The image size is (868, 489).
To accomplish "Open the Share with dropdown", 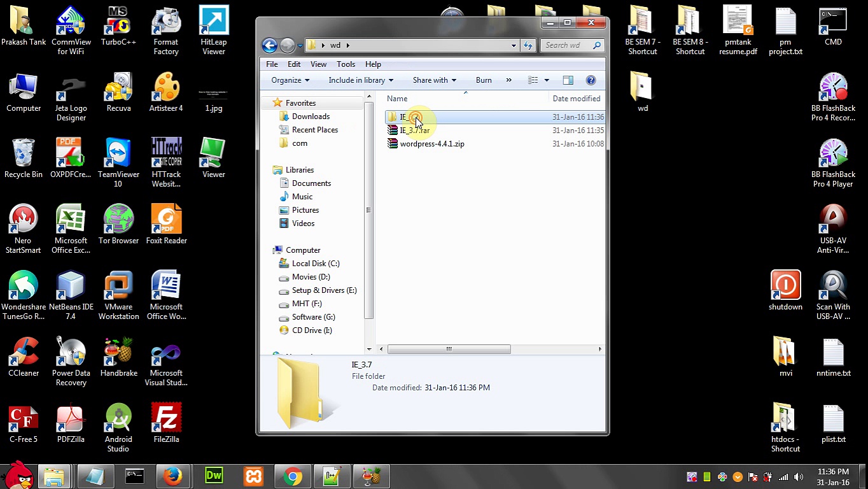I will [435, 80].
